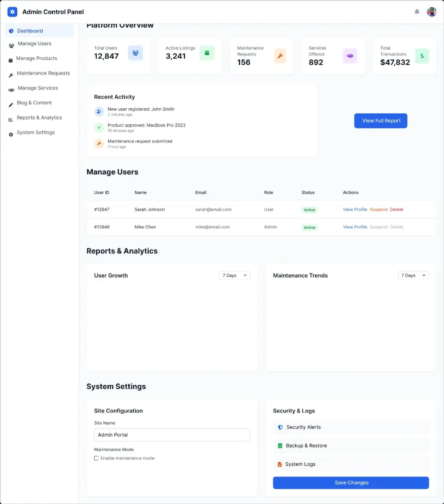Open the 7 Days dropdown for User Growth
This screenshot has width=444, height=504.
[x=234, y=275]
